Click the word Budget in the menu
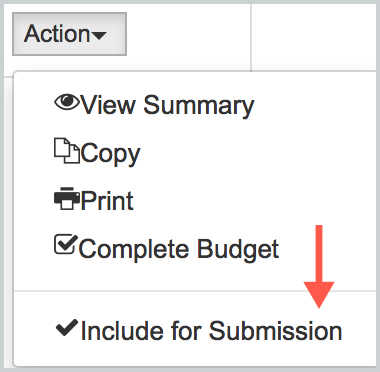Viewport: 380px width, 372px height. pos(238,249)
